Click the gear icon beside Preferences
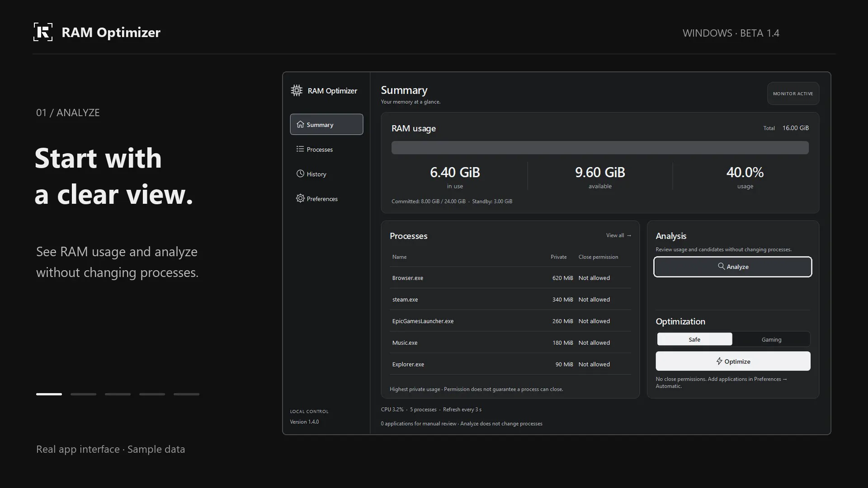 pos(300,198)
